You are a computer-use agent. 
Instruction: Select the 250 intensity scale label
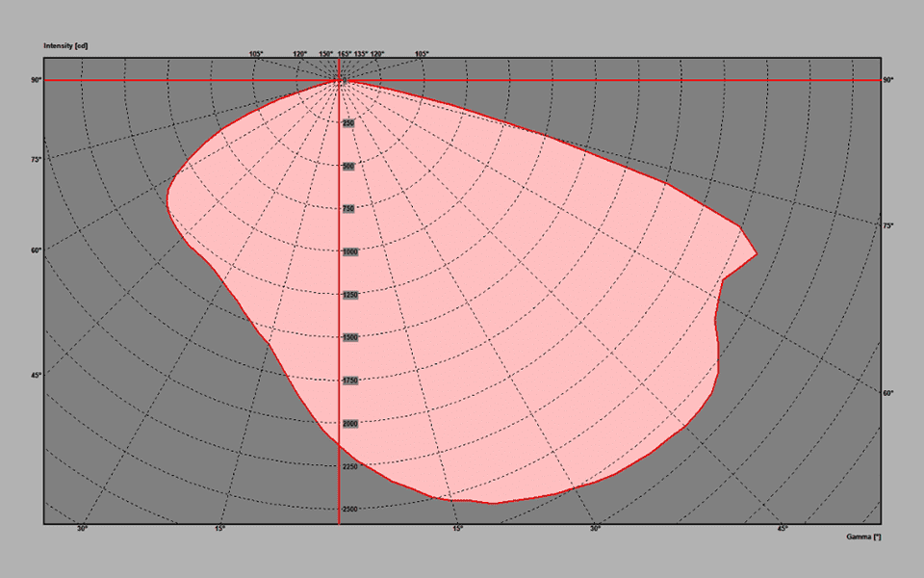[x=348, y=123]
